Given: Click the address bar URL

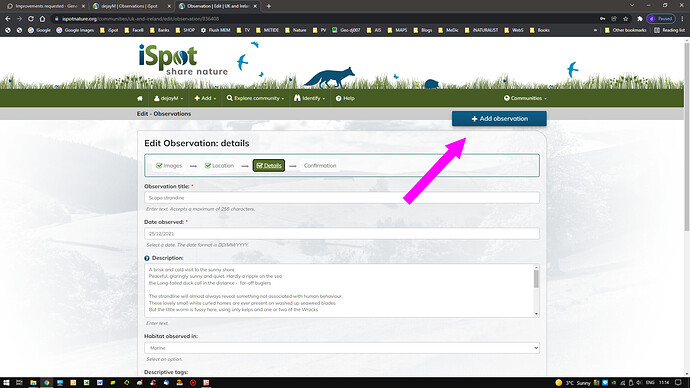Looking at the screenshot, I should point(141,19).
